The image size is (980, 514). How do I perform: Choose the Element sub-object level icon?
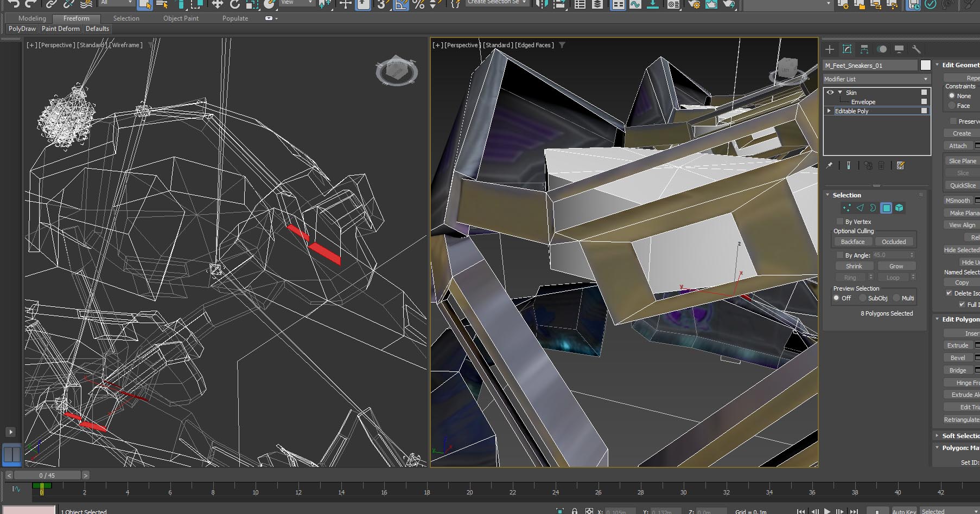[x=899, y=208]
